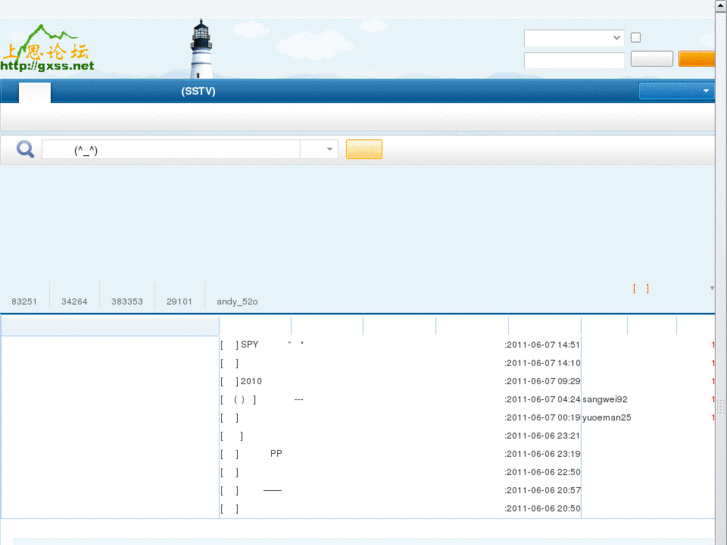Click timestamp 2011-06-06 23:19
The image size is (727, 545).
[x=542, y=454]
